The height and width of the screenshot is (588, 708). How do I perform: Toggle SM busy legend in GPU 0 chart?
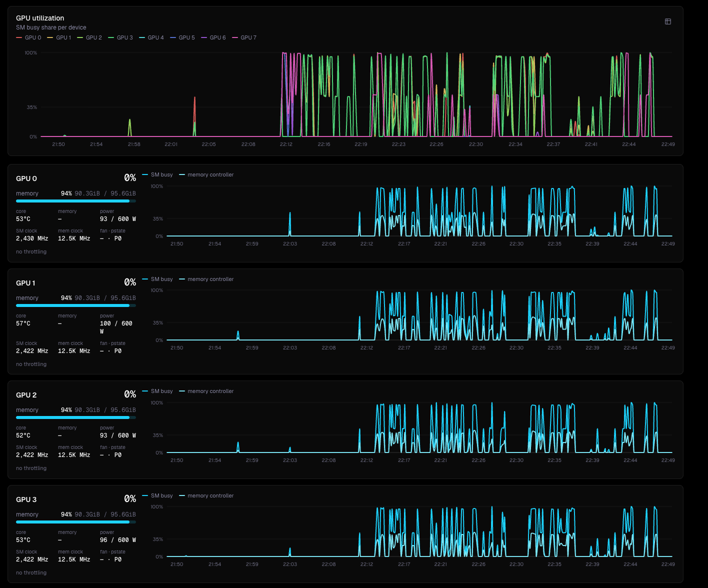point(157,174)
